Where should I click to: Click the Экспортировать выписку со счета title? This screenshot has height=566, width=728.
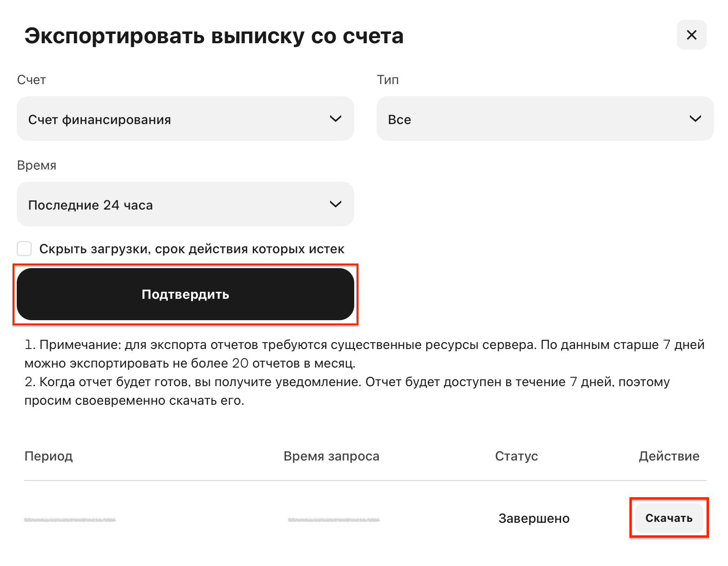pyautogui.click(x=214, y=36)
